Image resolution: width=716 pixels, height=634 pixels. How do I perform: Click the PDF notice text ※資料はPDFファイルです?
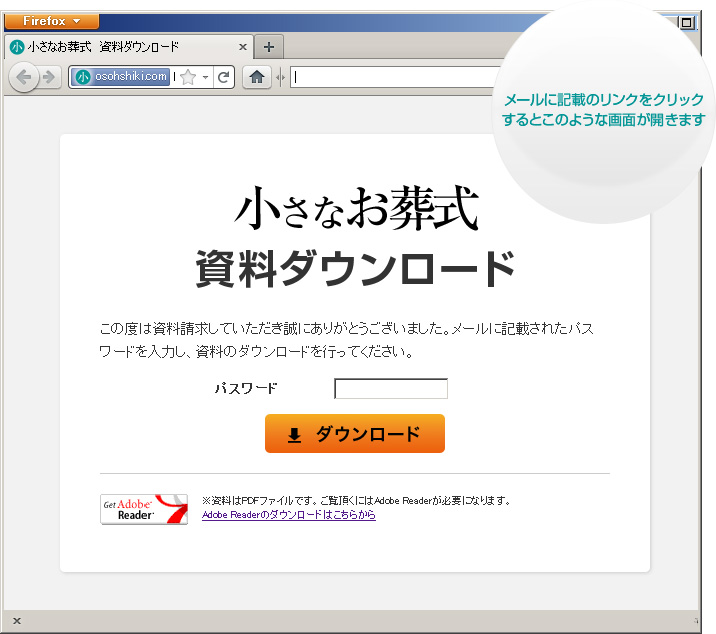[356, 501]
